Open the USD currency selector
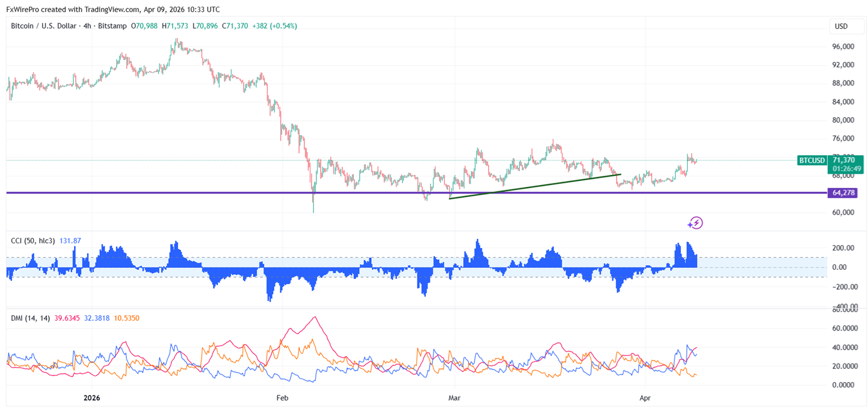 click(841, 26)
